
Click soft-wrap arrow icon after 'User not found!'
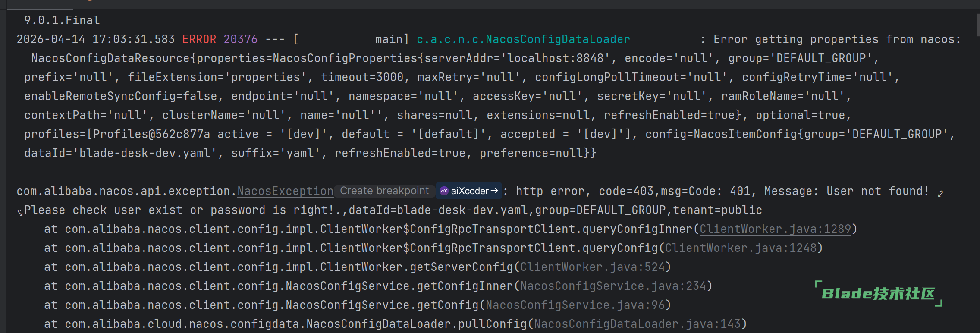click(x=940, y=194)
